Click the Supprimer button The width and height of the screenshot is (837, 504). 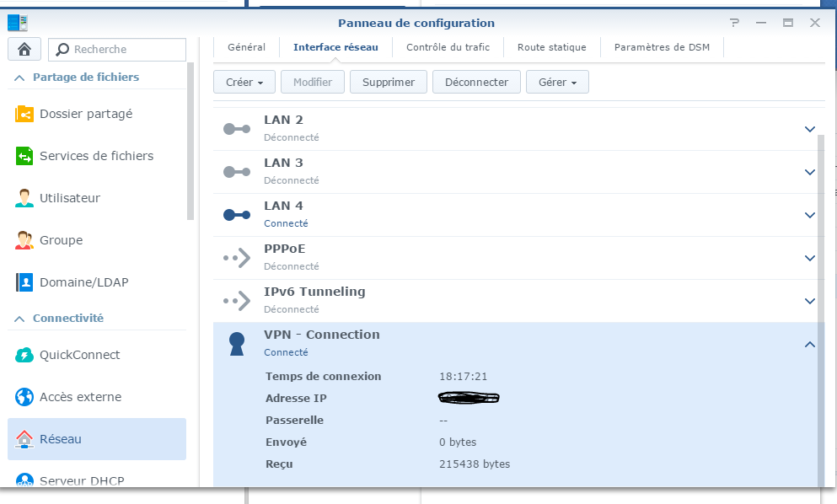[x=389, y=83]
